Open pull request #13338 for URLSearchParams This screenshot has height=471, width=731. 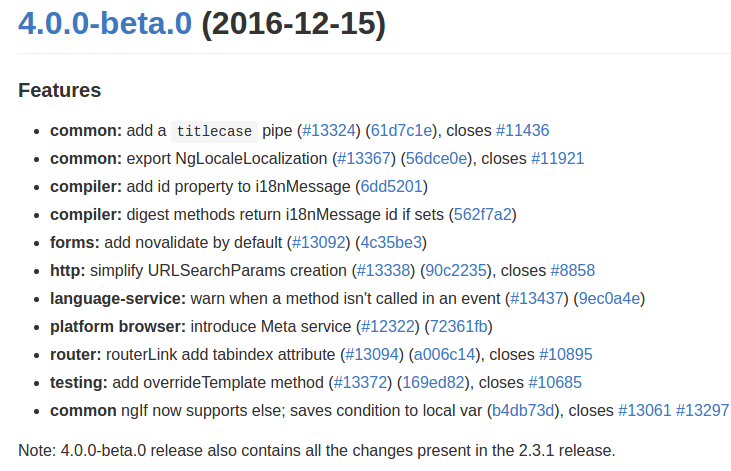pos(384,270)
